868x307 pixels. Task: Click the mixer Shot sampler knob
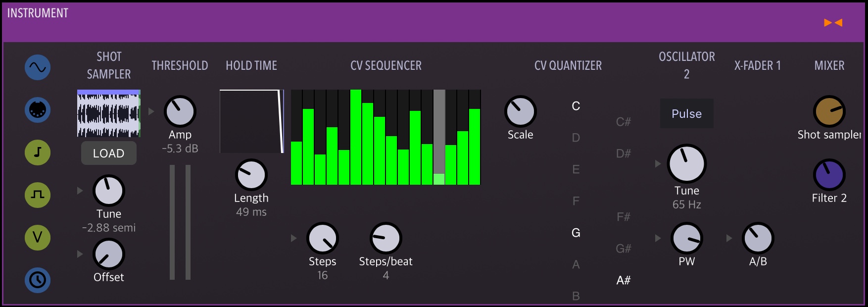[829, 111]
